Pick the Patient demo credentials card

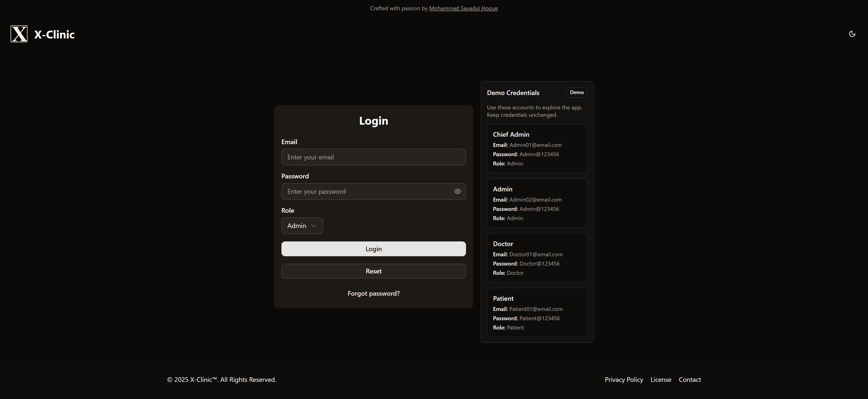(537, 312)
